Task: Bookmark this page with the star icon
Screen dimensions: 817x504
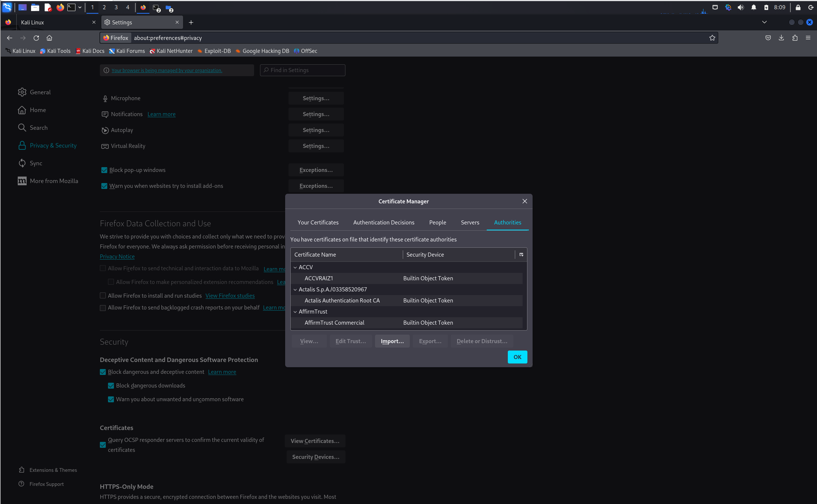Action: 712,38
